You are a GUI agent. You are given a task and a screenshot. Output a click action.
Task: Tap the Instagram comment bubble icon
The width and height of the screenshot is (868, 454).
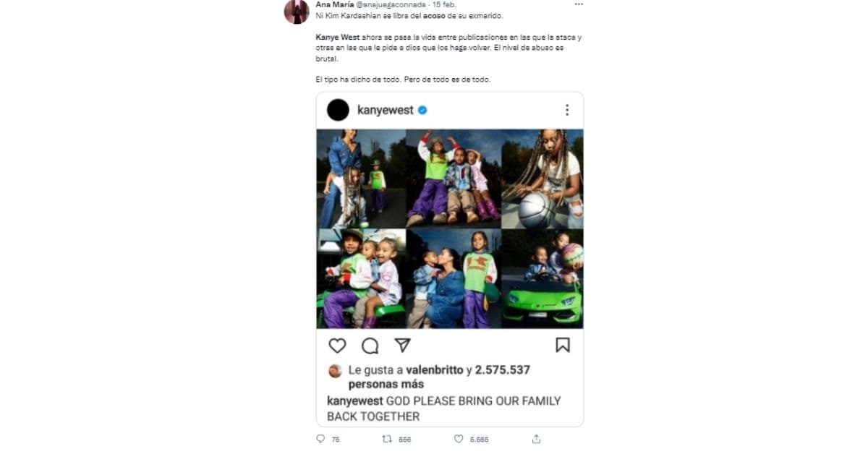coord(370,346)
